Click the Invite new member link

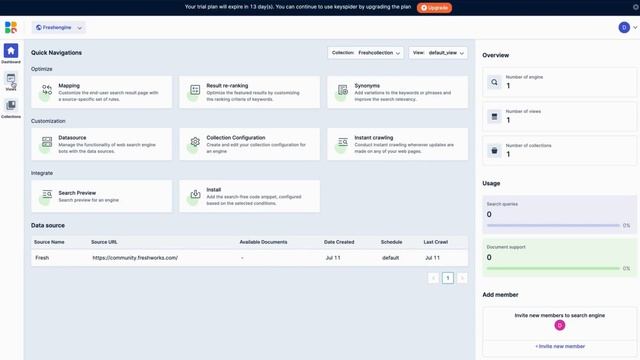[x=560, y=346]
